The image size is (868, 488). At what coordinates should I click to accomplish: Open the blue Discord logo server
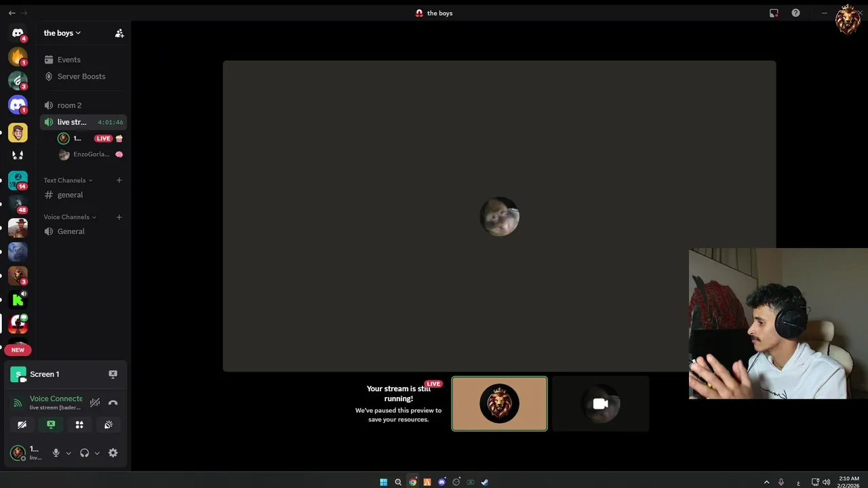[x=18, y=104]
